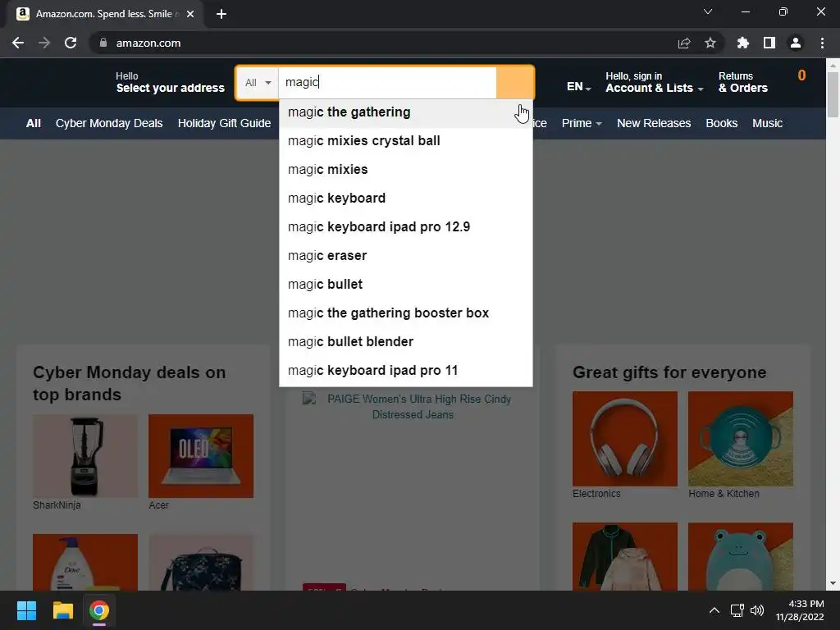Click the Amazon search text field
The height and width of the screenshot is (630, 840).
[387, 83]
